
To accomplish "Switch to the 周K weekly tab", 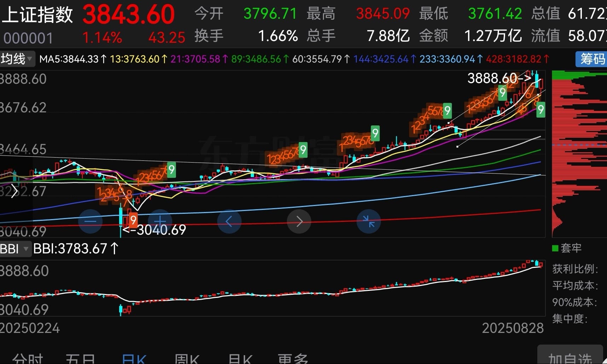I will coord(187,359).
